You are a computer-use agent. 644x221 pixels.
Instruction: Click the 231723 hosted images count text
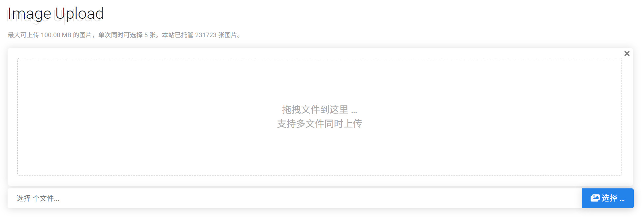point(206,35)
